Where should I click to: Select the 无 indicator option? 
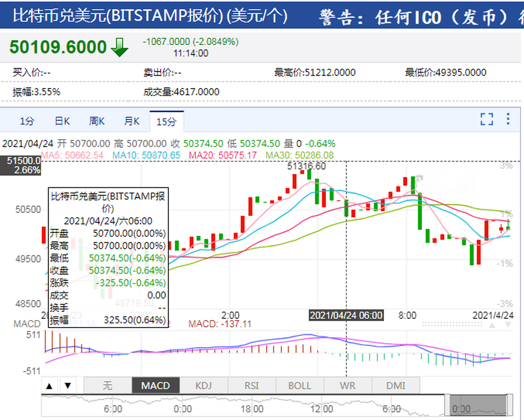108,386
